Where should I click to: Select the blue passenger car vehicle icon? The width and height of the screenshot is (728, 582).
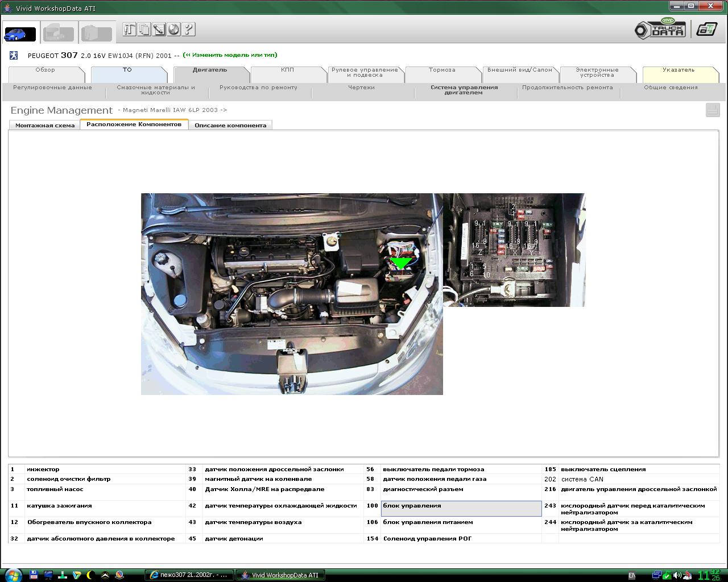coord(20,34)
